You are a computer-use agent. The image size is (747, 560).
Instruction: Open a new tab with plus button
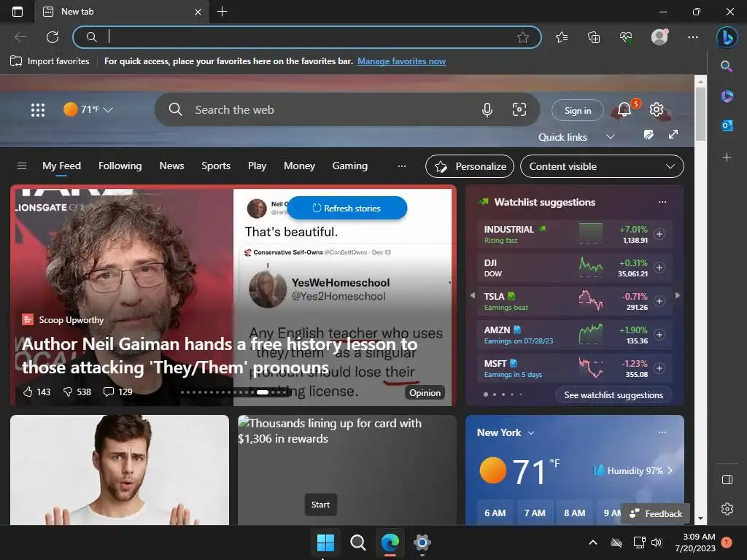click(222, 12)
